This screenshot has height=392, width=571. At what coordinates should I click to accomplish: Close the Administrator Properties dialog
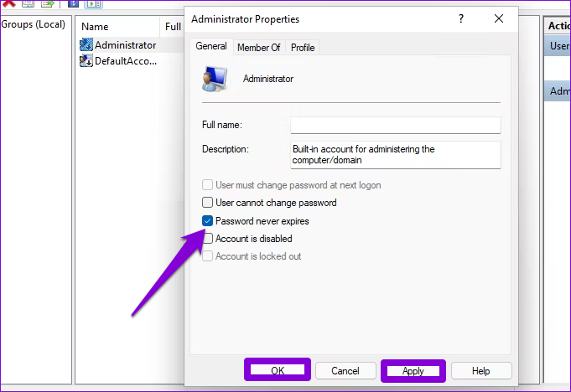(499, 18)
